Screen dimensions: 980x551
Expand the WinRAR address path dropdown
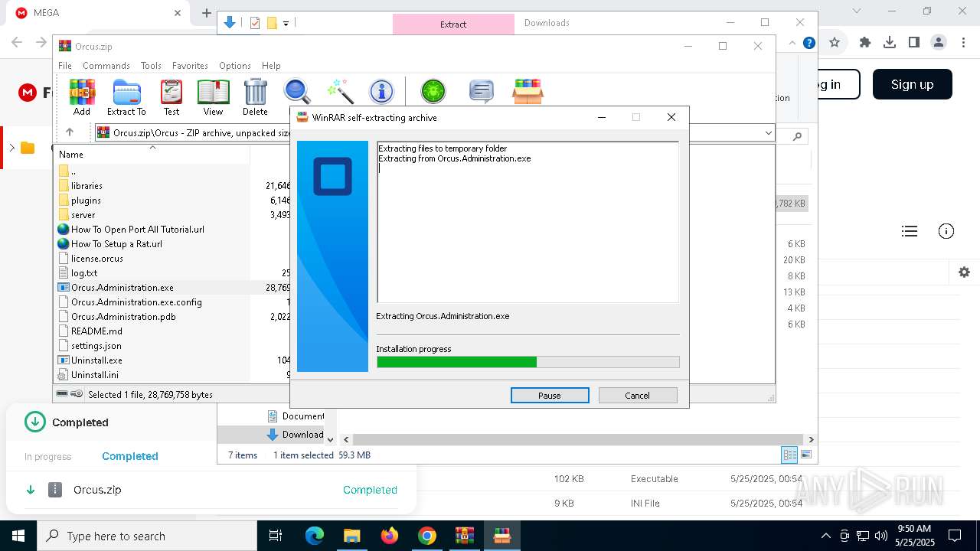click(768, 133)
